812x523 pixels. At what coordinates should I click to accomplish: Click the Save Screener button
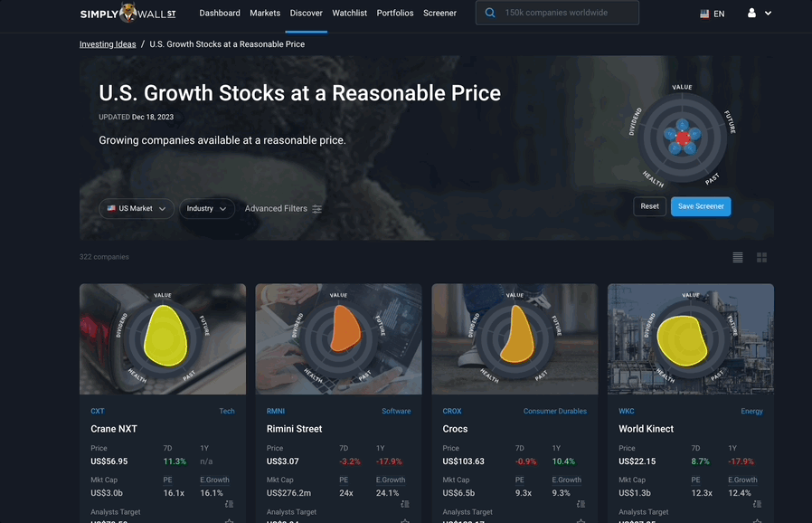click(701, 206)
